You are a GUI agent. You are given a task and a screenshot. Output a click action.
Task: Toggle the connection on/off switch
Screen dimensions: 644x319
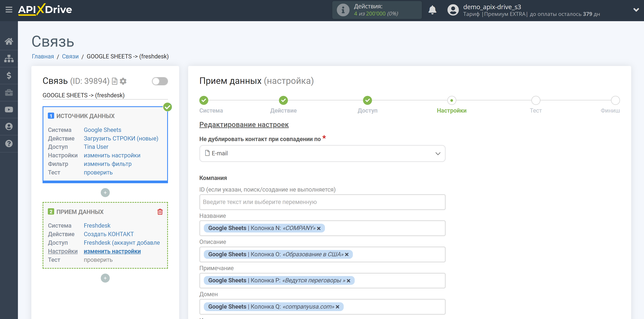point(160,81)
